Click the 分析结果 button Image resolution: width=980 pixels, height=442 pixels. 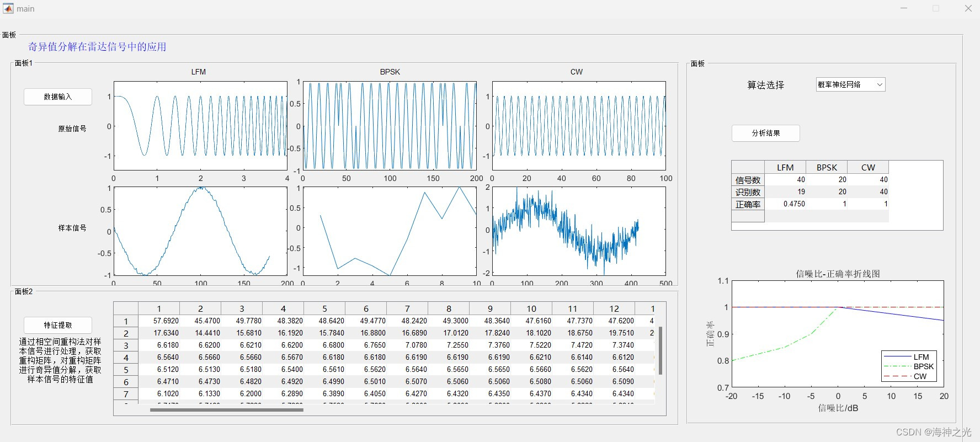[x=766, y=133]
